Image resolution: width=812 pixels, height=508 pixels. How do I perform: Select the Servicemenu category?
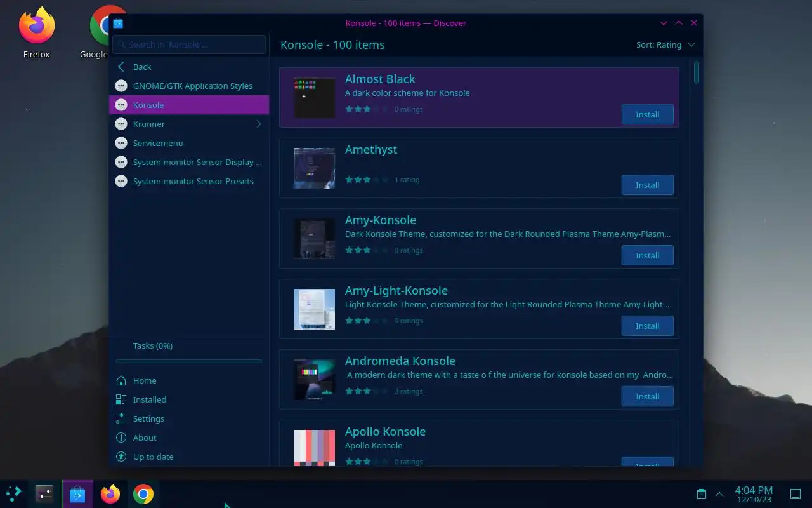click(189, 143)
